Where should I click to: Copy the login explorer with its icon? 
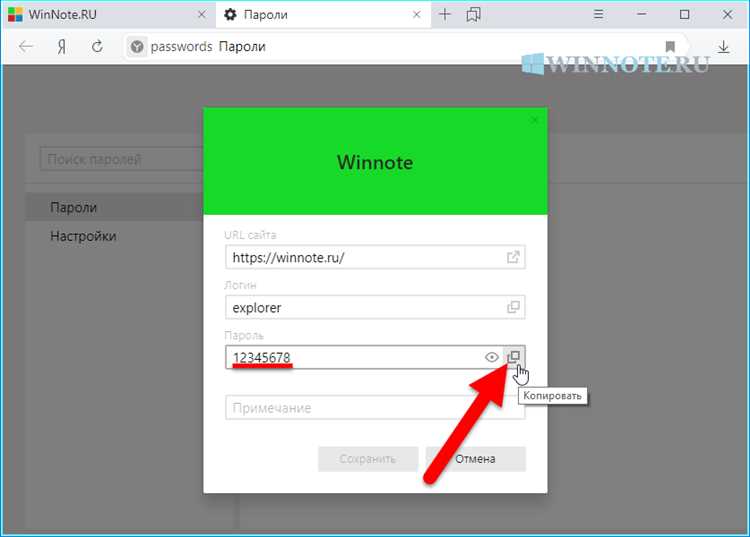[x=513, y=307]
